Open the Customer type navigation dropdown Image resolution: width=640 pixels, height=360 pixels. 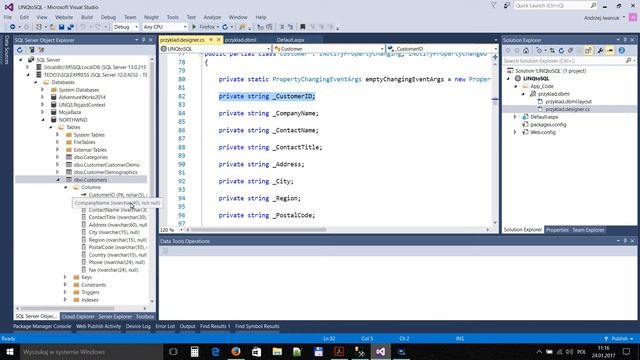329,49
